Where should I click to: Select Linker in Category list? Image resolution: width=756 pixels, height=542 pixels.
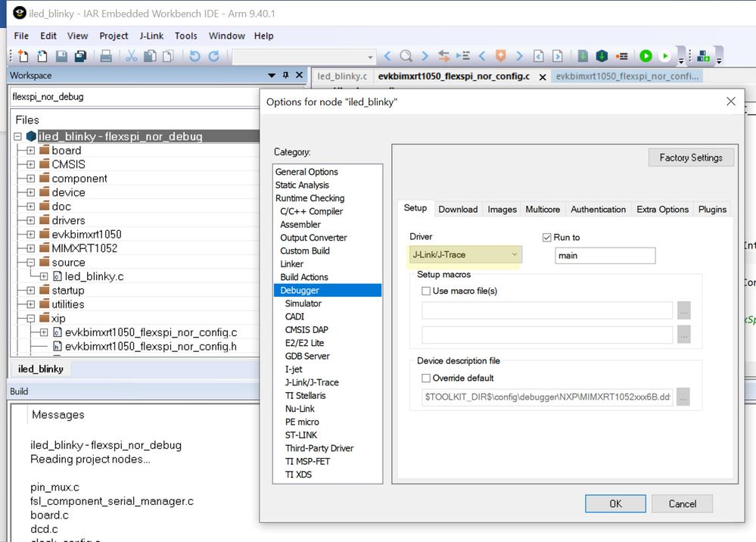click(x=291, y=263)
